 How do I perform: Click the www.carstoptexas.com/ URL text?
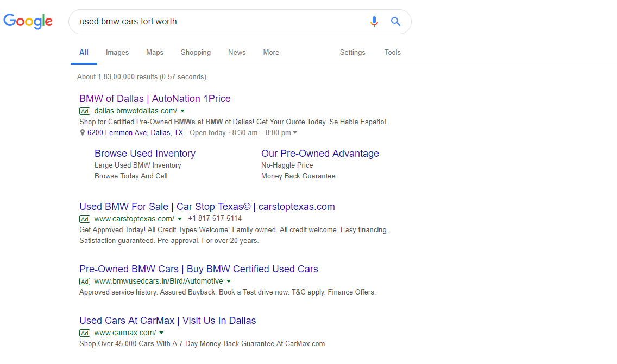click(x=134, y=219)
